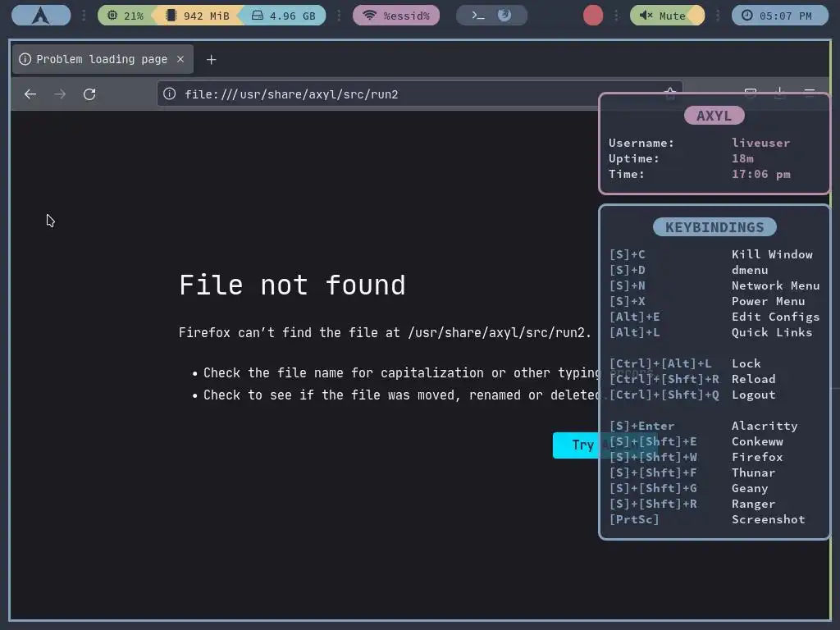This screenshot has height=630, width=840.
Task: Go back to the previous page
Action: 30,94
